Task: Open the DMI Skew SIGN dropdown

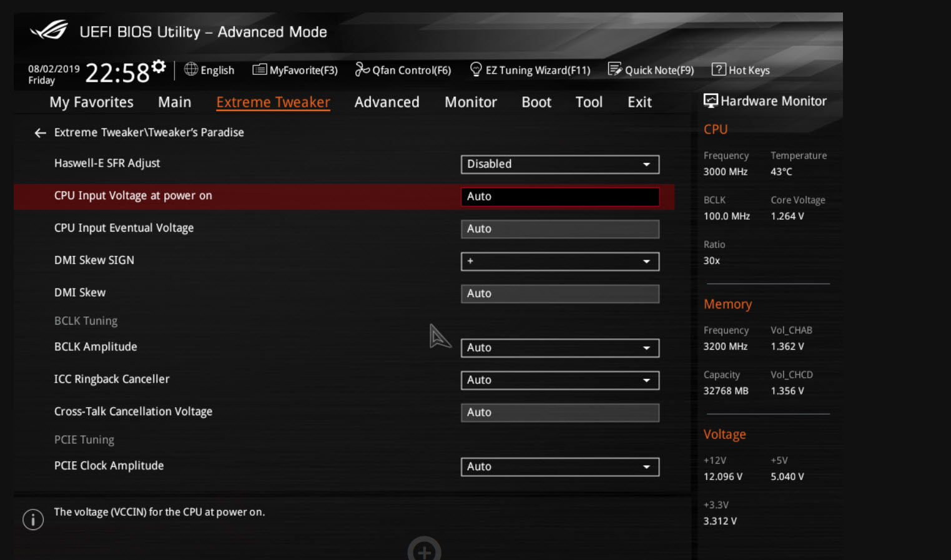Action: pyautogui.click(x=560, y=262)
